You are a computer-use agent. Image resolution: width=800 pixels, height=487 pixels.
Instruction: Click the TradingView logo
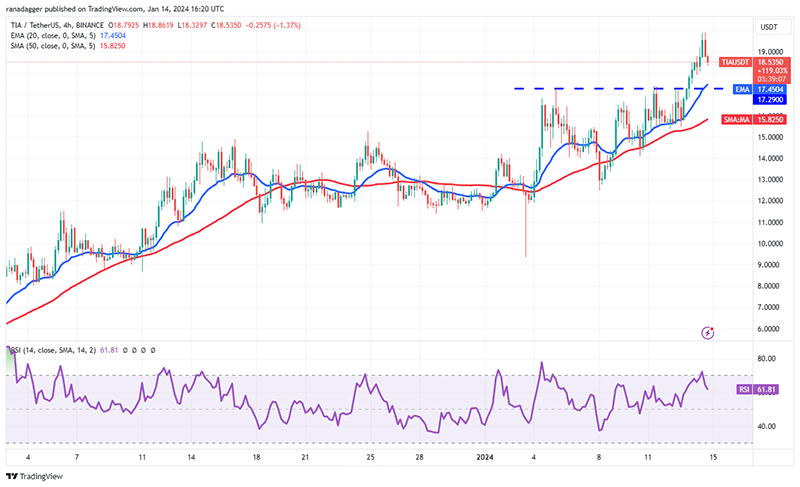pos(34,476)
